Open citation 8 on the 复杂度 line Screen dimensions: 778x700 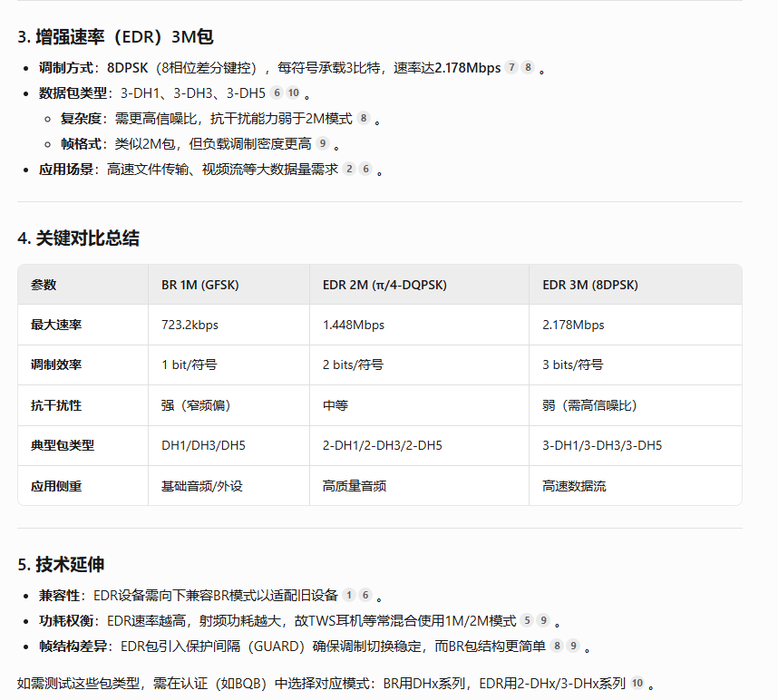364,118
